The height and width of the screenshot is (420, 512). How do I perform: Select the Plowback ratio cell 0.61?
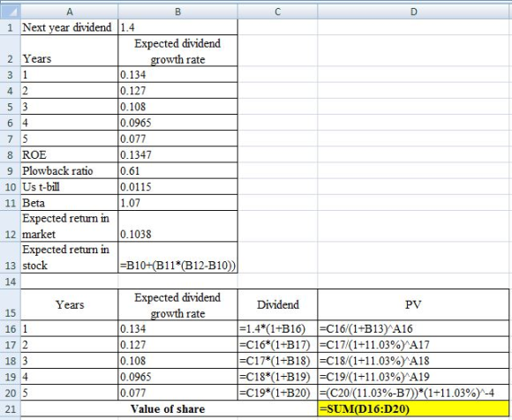click(178, 170)
